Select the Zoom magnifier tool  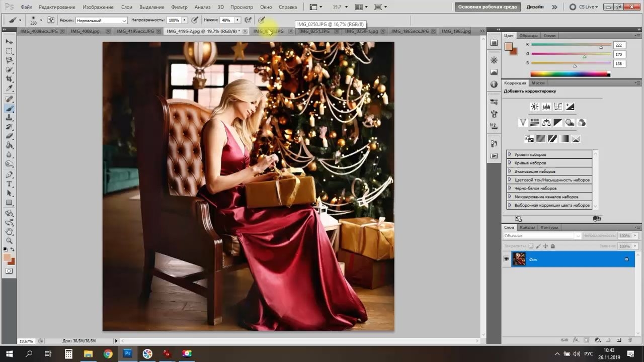(x=9, y=241)
